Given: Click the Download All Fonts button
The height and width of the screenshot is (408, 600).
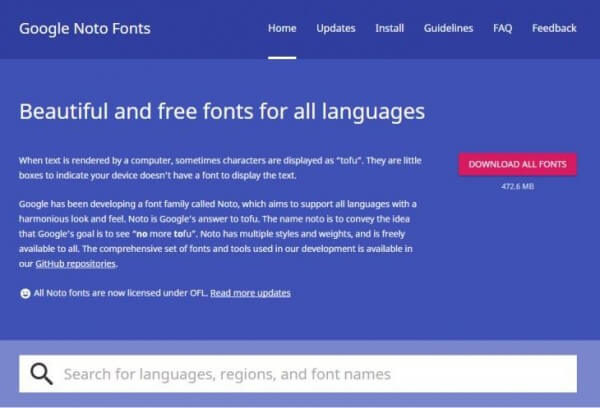Looking at the screenshot, I should click(x=518, y=165).
